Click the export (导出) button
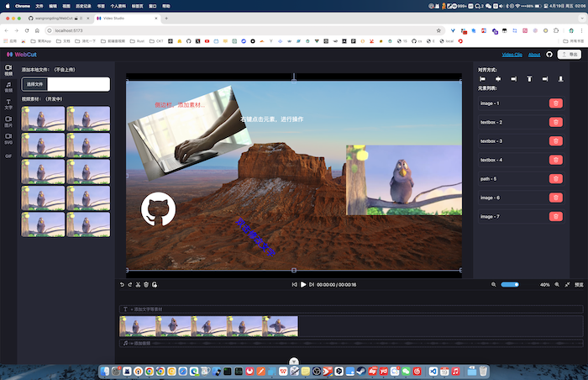The image size is (588, 380). tap(570, 55)
